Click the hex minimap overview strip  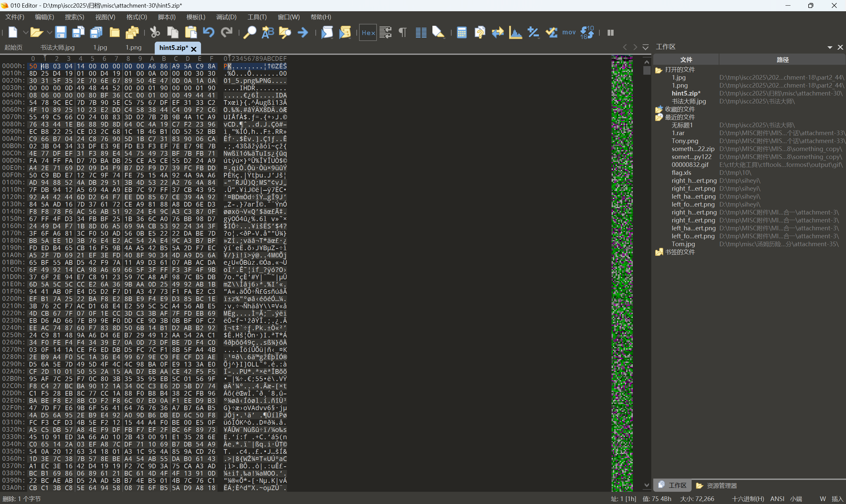(622, 273)
